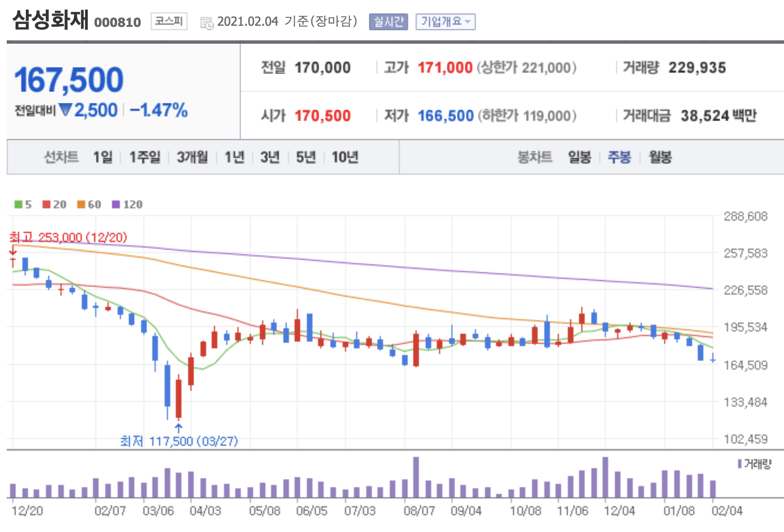Select the 10년 line chart tab
This screenshot has height=532, width=784.
345,157
